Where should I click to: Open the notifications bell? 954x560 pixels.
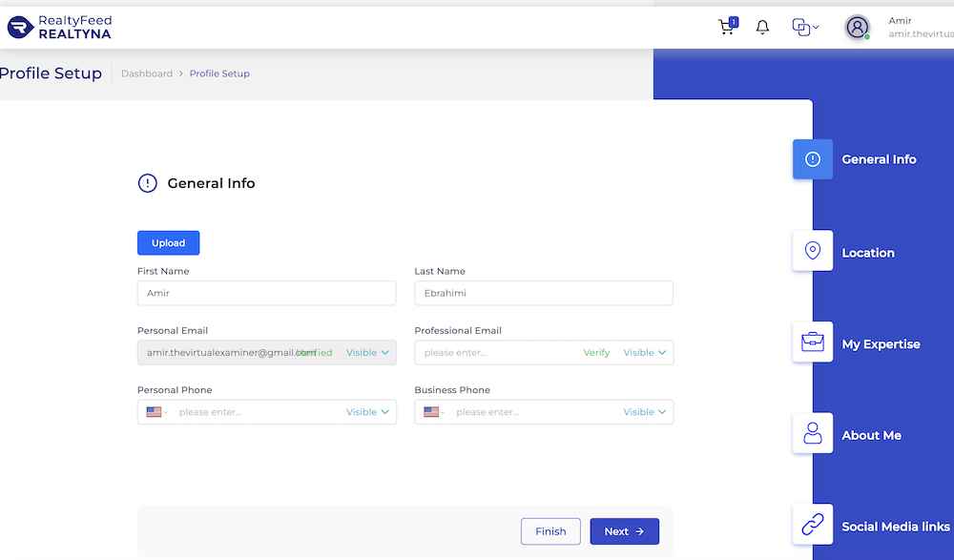click(762, 27)
